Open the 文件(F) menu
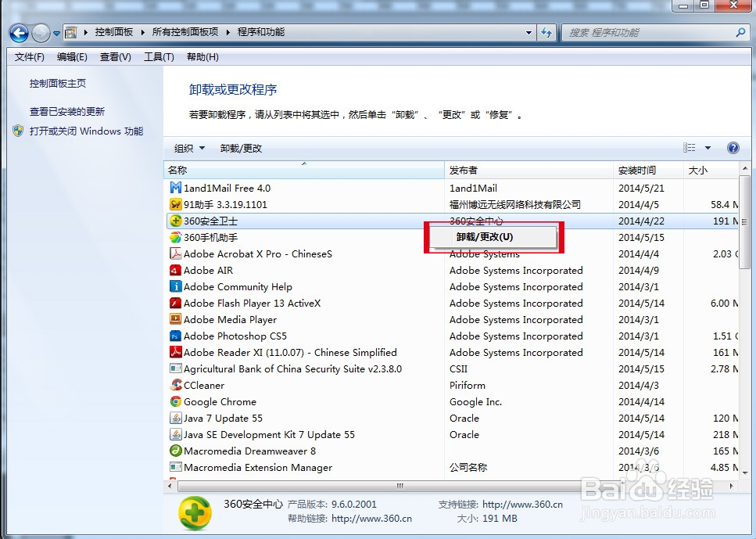The image size is (756, 539). 30,57
